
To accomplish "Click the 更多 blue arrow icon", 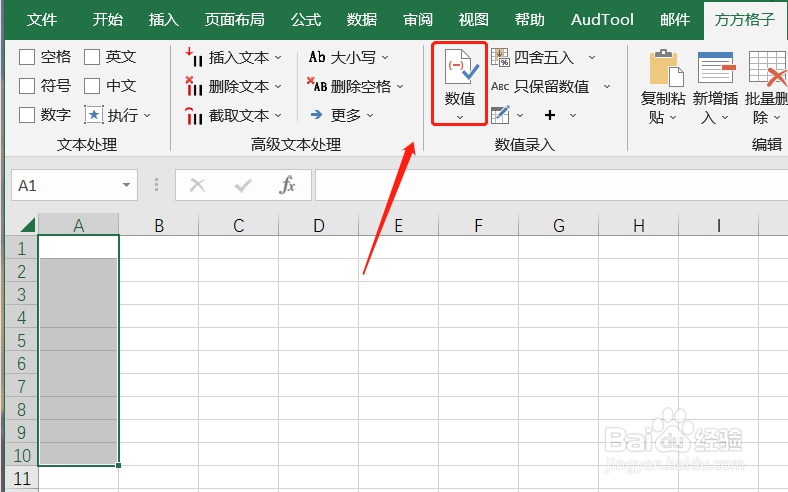I will pos(317,115).
